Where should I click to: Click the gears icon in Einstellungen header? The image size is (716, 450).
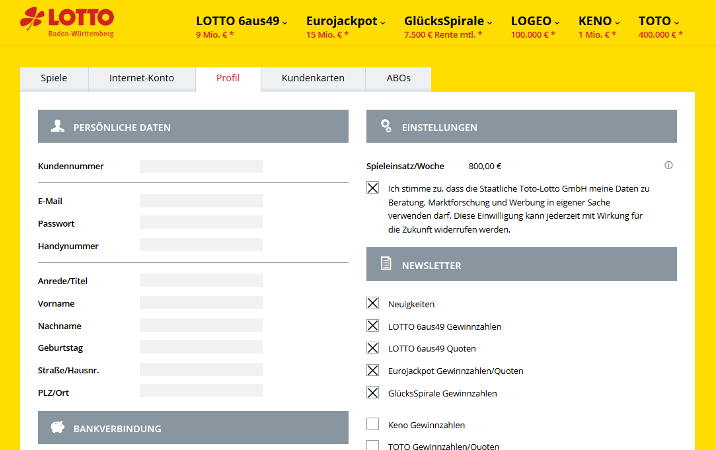pos(386,126)
